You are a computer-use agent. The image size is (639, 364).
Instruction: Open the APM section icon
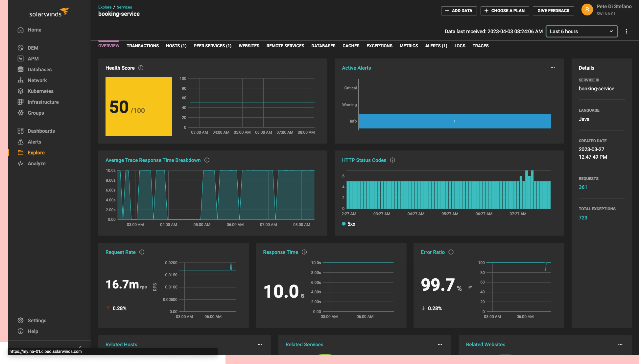(x=20, y=58)
